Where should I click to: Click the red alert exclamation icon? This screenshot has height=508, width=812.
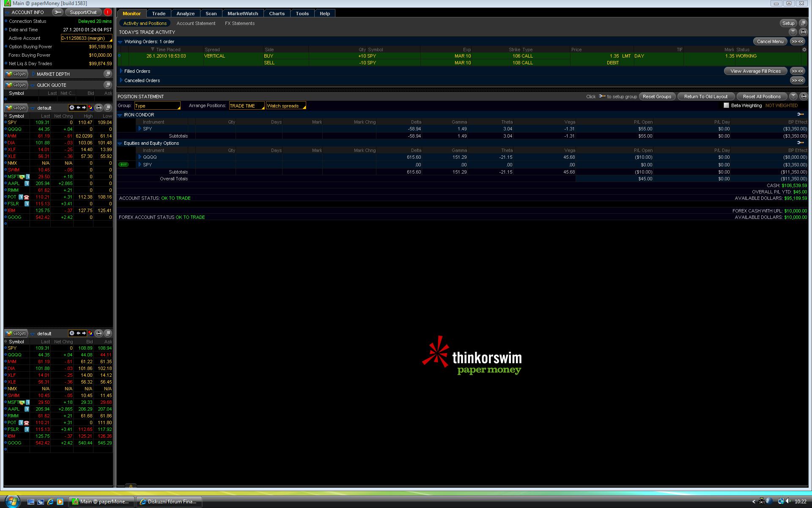[108, 12]
